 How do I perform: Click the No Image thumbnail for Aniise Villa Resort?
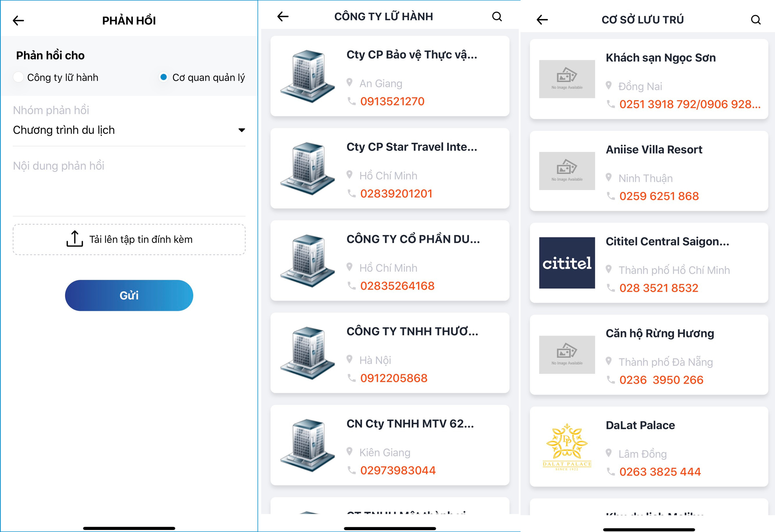567,171
